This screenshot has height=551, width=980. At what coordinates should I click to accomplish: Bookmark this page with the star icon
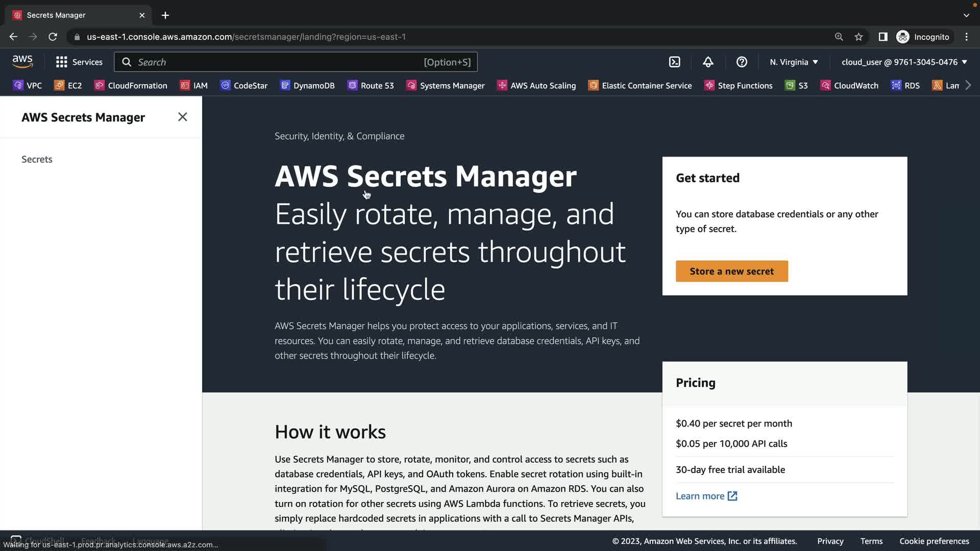[859, 37]
